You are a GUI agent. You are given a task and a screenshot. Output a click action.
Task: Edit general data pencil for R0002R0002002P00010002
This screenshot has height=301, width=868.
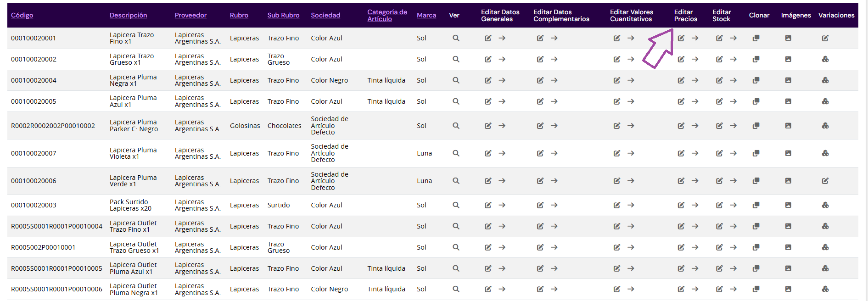[488, 126]
